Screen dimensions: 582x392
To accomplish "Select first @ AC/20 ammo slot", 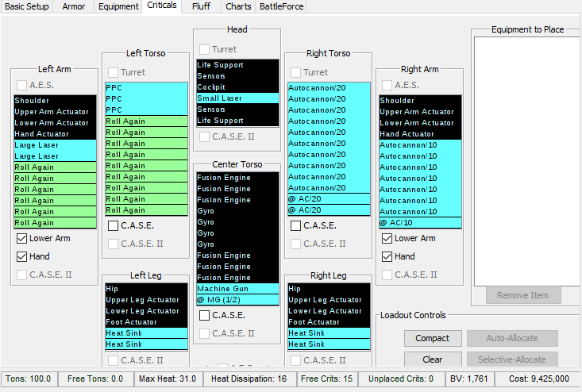I will pos(329,199).
